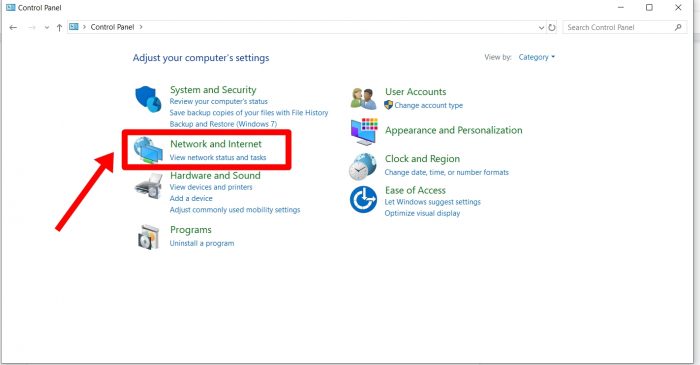The width and height of the screenshot is (700, 365).
Task: Refresh the Control Panel view
Action: (552, 27)
